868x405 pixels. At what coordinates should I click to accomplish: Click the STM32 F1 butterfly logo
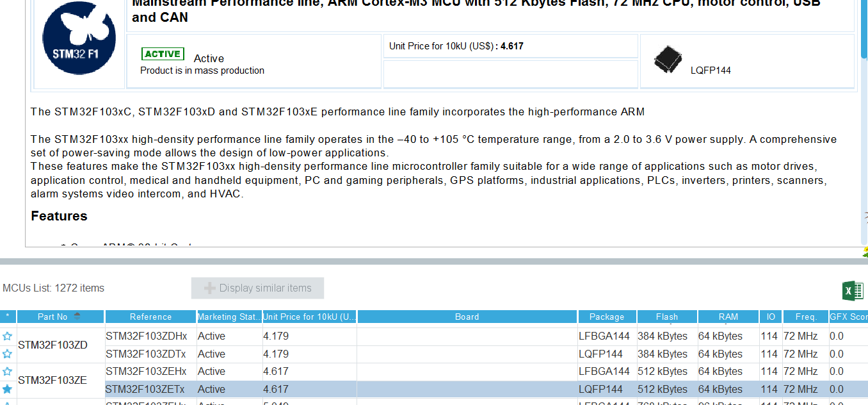click(x=79, y=38)
